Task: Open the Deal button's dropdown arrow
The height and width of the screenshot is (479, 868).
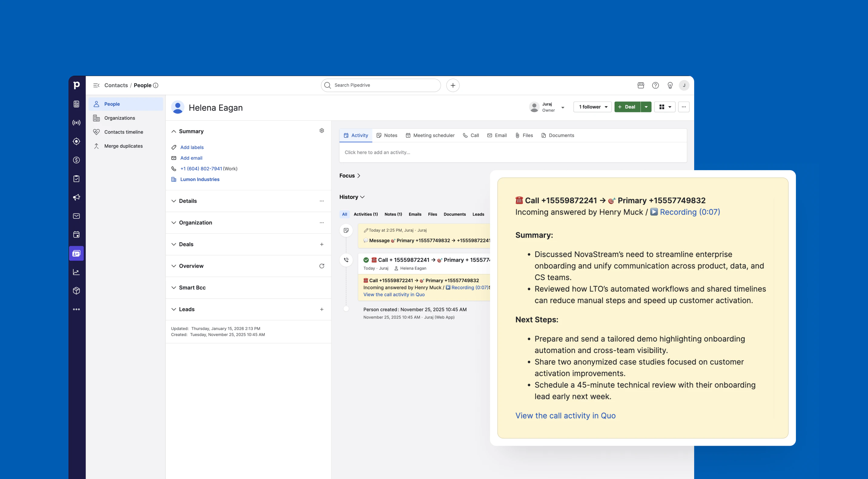Action: click(646, 107)
